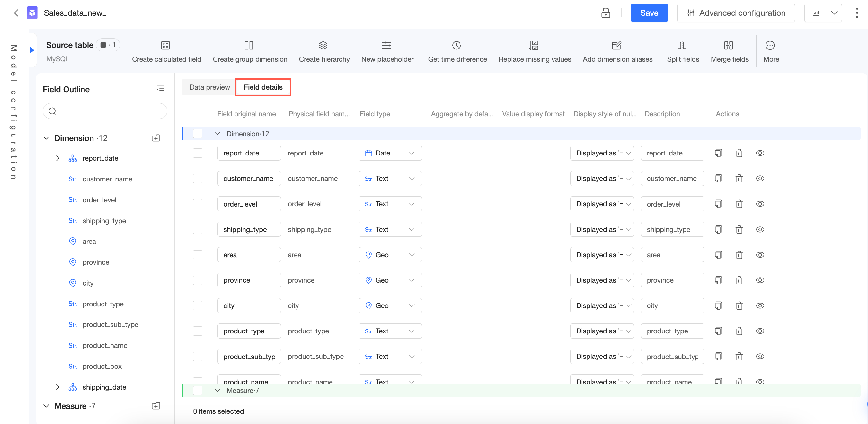Toggle visibility of city field
The image size is (868, 424).
coord(760,306)
